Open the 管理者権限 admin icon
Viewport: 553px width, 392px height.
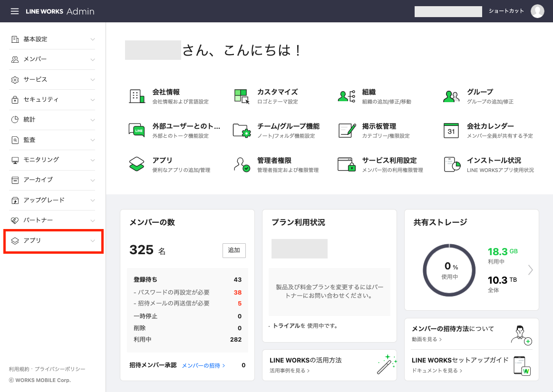[x=242, y=164]
